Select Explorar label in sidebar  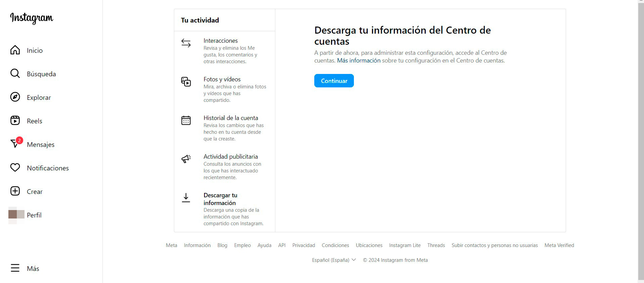(39, 97)
